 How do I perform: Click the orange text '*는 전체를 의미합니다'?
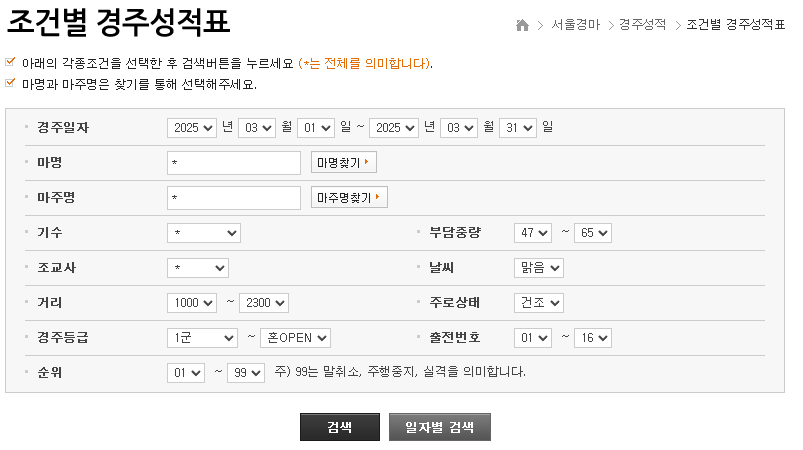pyautogui.click(x=365, y=63)
